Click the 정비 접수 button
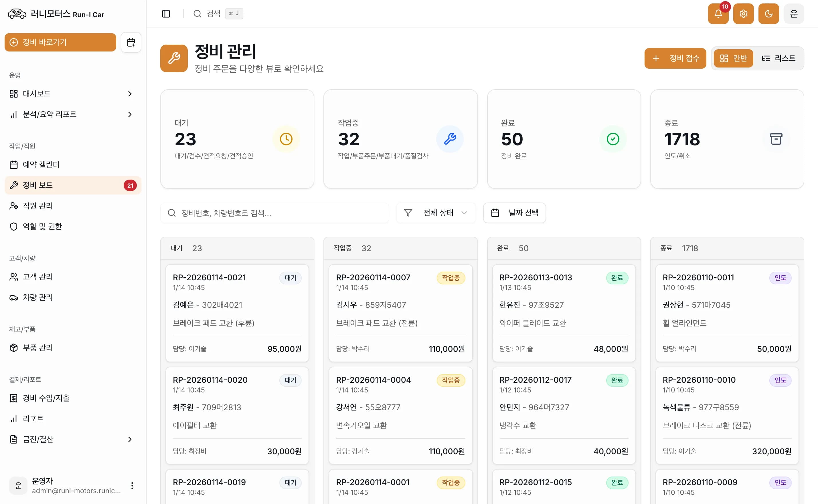 (x=675, y=58)
